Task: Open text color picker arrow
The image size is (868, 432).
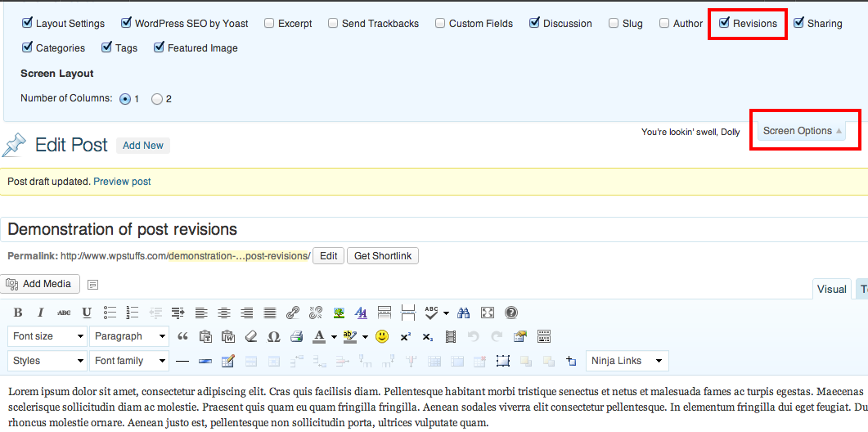Action: pos(333,337)
